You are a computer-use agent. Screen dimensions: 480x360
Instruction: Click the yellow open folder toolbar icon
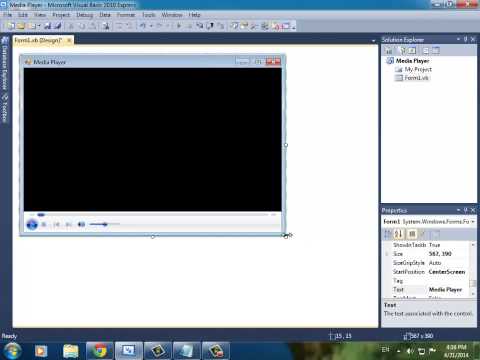click(21, 26)
